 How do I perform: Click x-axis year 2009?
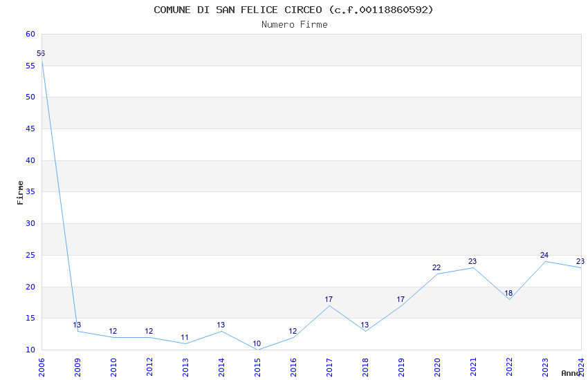coord(77,368)
